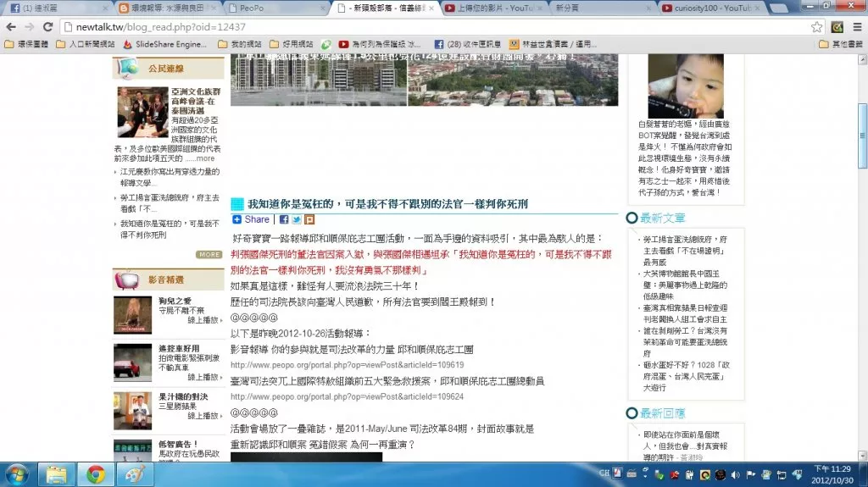This screenshot has width=868, height=487.
Task: Open the Chrome wrench settings menu
Action: 856,26
